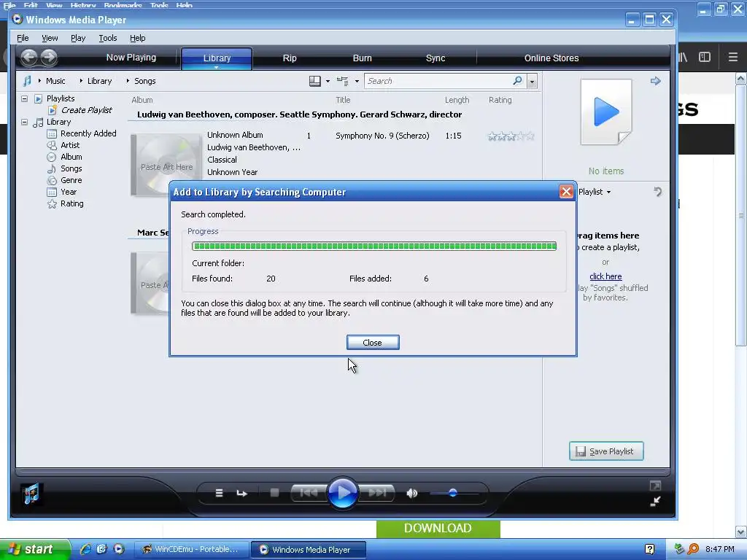Open the view options icon
The height and width of the screenshot is (560, 747).
click(343, 81)
